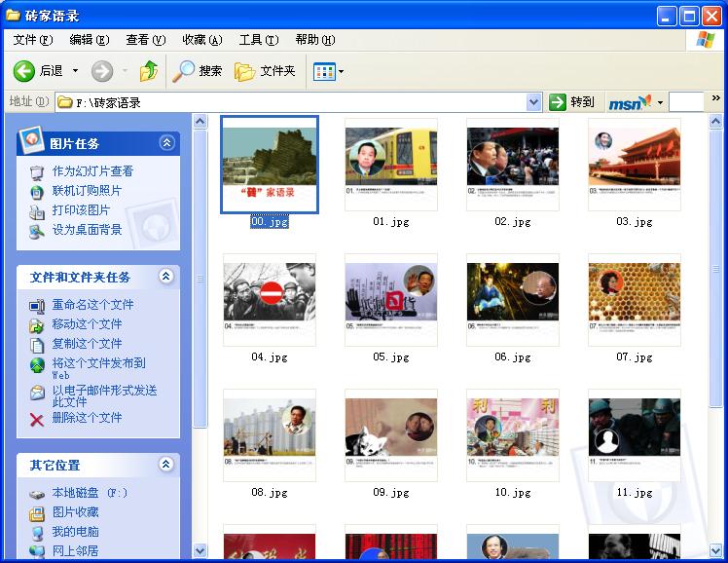Open the 收藏(A) menu
728x563 pixels.
coord(202,40)
